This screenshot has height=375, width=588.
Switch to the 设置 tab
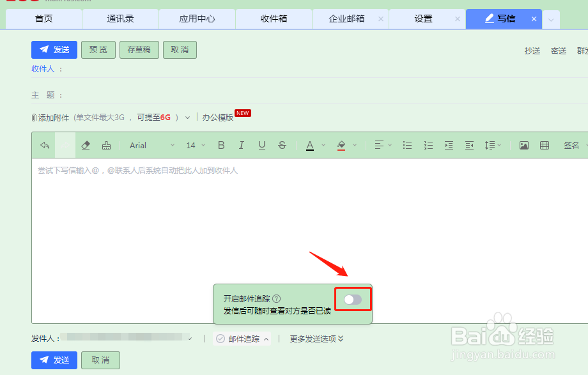(423, 19)
